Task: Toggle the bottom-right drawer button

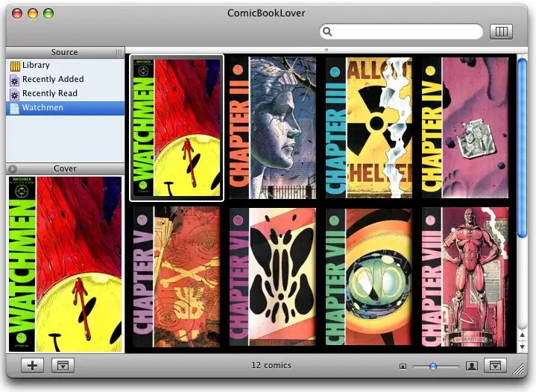Action: pos(495,366)
